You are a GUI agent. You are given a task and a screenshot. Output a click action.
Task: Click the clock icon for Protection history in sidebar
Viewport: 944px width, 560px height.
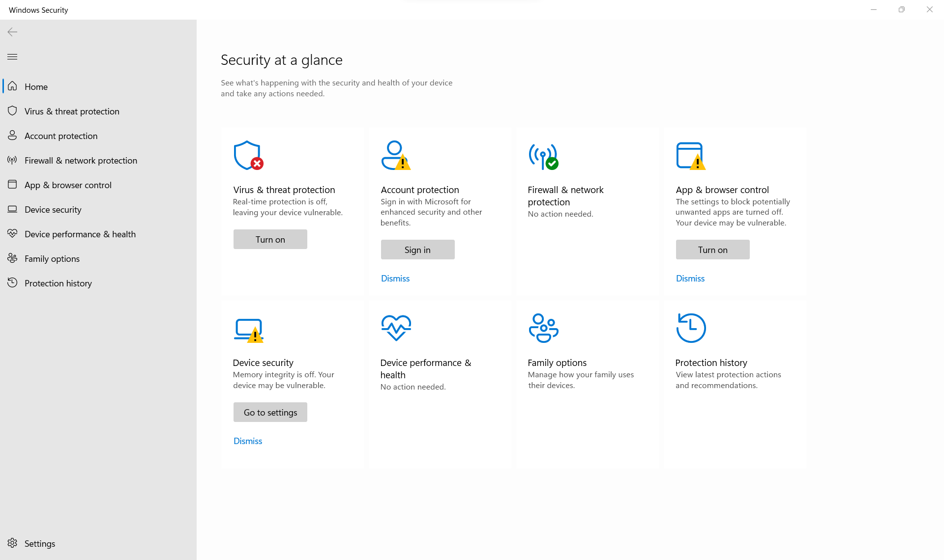click(x=12, y=283)
